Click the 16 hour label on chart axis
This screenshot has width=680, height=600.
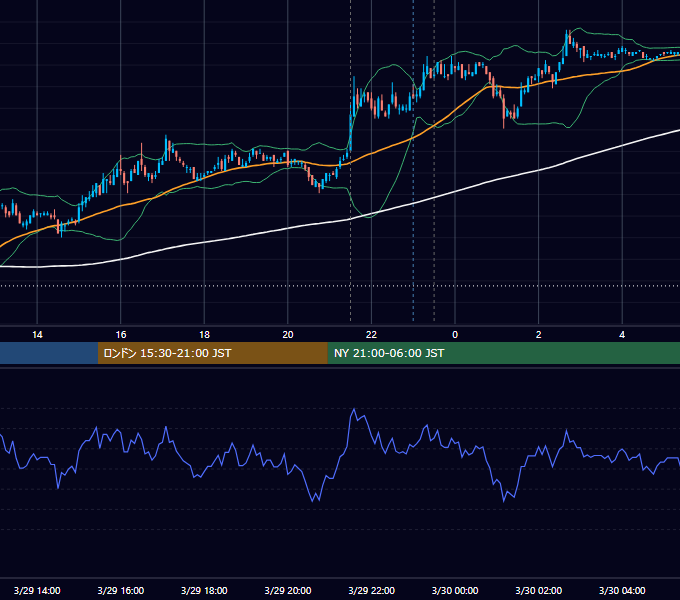(121, 335)
